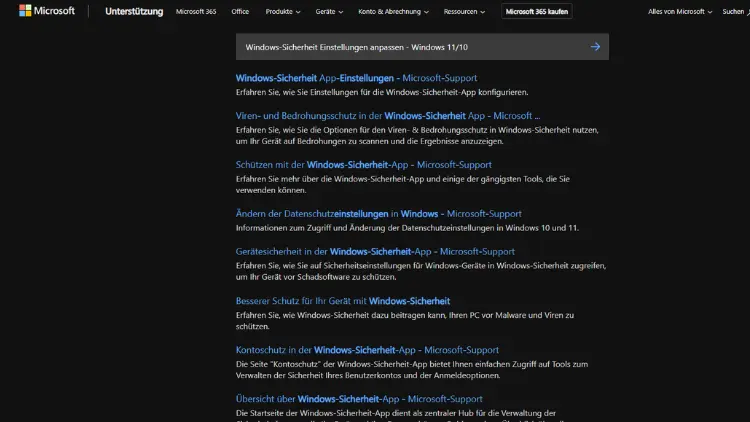The height and width of the screenshot is (422, 750).
Task: Open Gerätesicherheit in der Windows-Sicherheit-App result
Action: point(375,252)
